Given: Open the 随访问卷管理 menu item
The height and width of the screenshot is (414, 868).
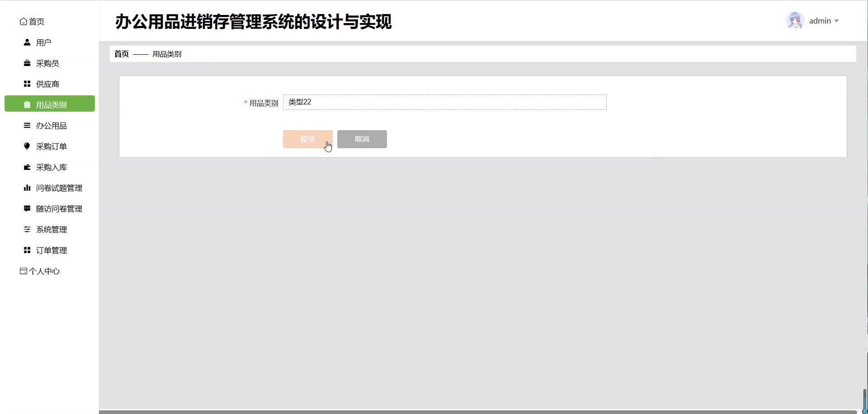Looking at the screenshot, I should [50, 208].
